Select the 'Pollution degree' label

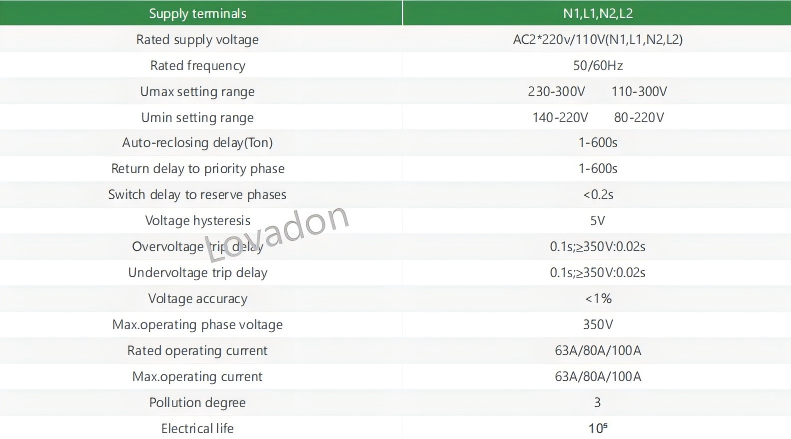(197, 403)
